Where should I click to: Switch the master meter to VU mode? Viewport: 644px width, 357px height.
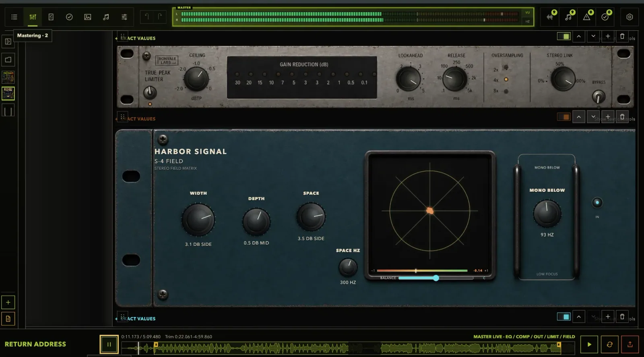[527, 12]
